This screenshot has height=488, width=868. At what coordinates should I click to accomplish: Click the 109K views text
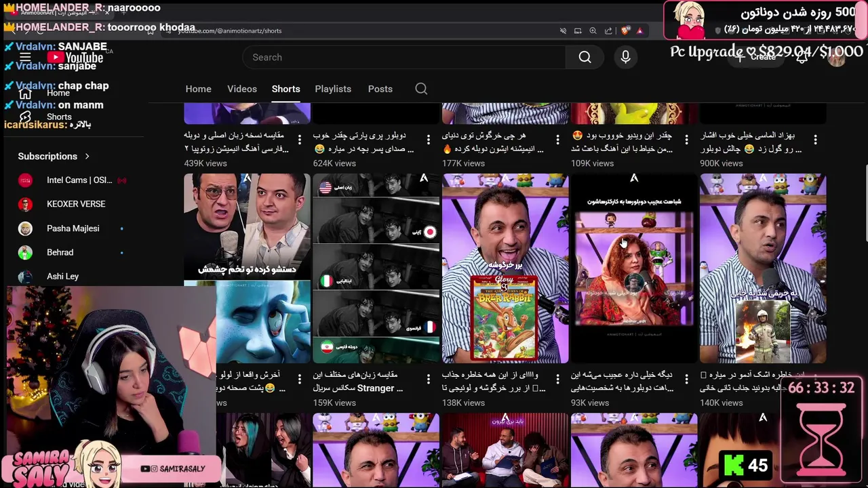pos(592,163)
